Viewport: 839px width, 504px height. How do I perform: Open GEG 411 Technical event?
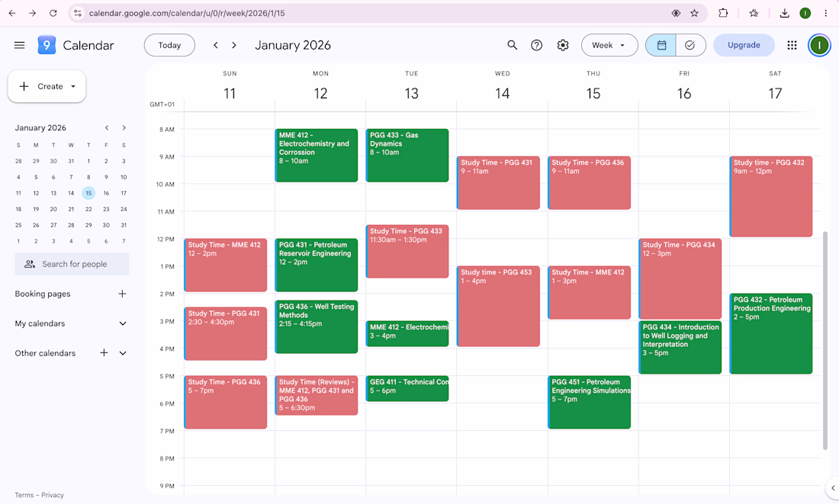[x=407, y=388]
